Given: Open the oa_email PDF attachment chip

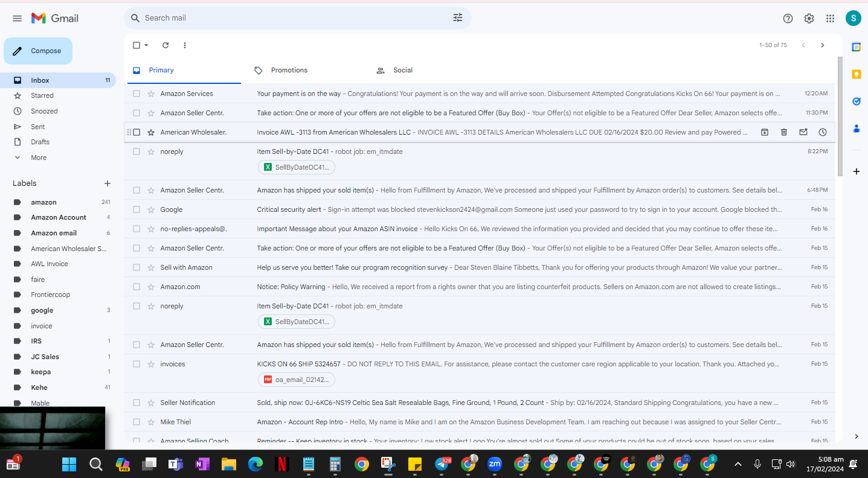Looking at the screenshot, I should tap(297, 380).
